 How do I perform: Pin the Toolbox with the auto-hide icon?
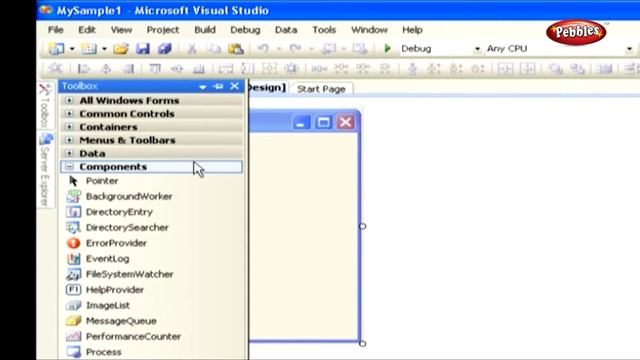218,86
